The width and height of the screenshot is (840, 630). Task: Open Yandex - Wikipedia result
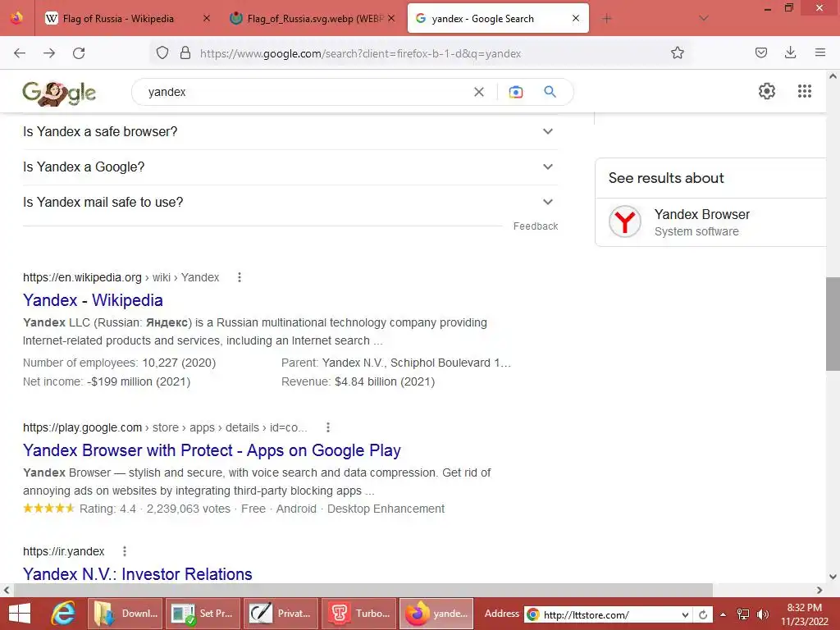point(93,300)
